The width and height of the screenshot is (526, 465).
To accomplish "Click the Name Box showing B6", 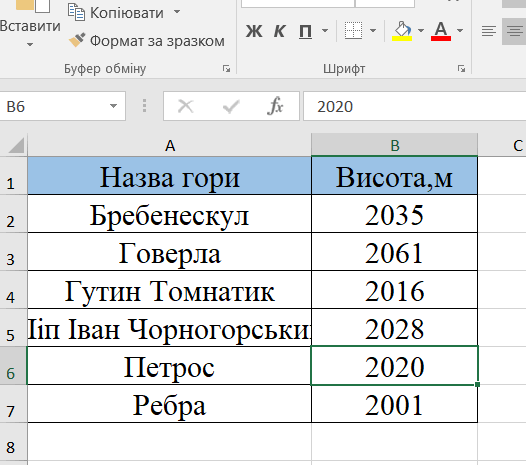I will 54,106.
